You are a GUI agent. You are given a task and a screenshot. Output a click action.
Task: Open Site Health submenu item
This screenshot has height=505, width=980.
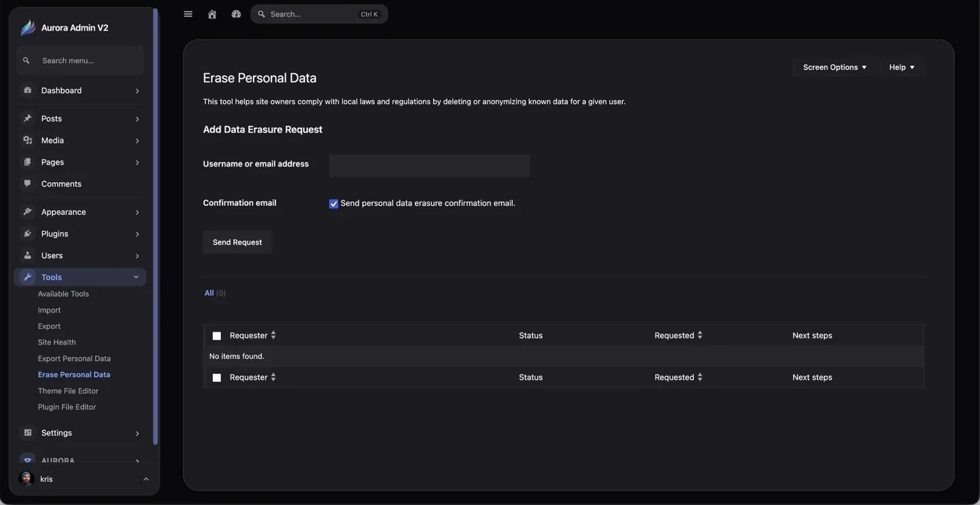point(57,343)
